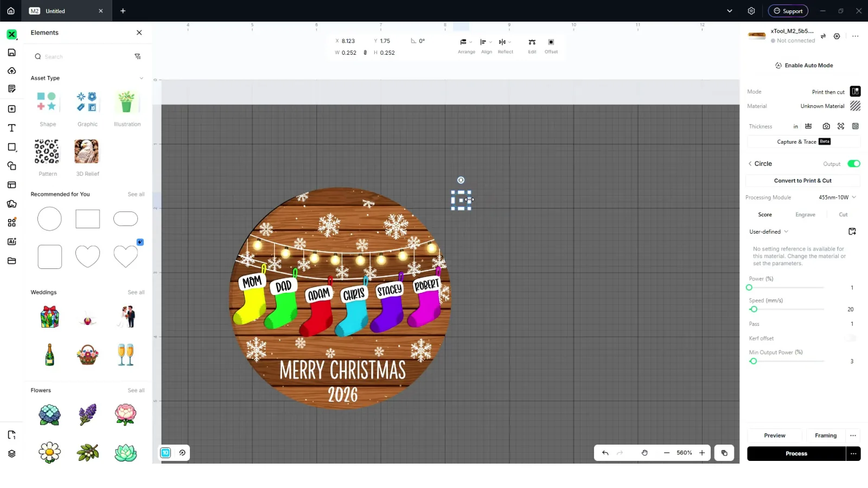Click the Preview button

[775, 435]
